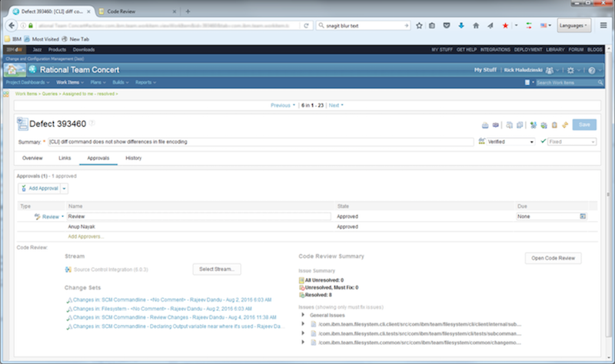Click the search magnifier in Search Work Items
The width and height of the screenshot is (615, 364).
pyautogui.click(x=600, y=82)
